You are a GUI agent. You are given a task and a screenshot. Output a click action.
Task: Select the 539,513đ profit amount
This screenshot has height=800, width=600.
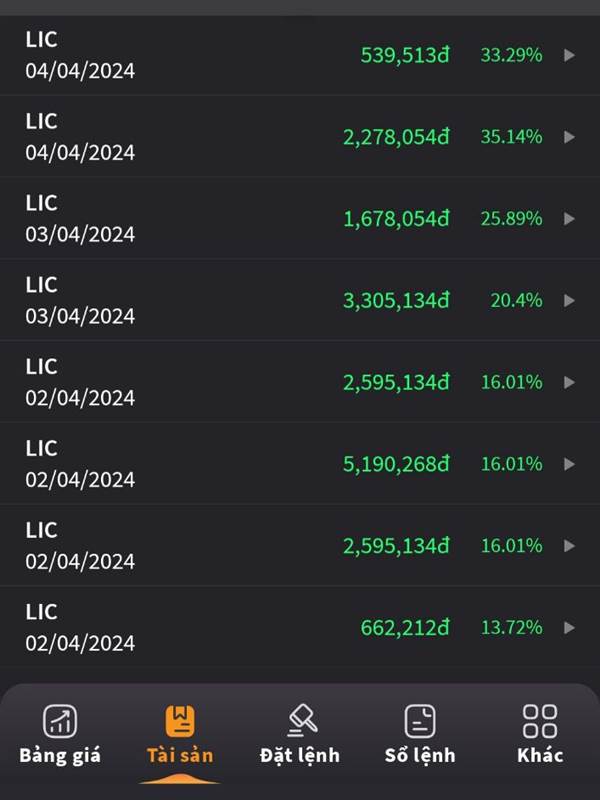coord(405,55)
